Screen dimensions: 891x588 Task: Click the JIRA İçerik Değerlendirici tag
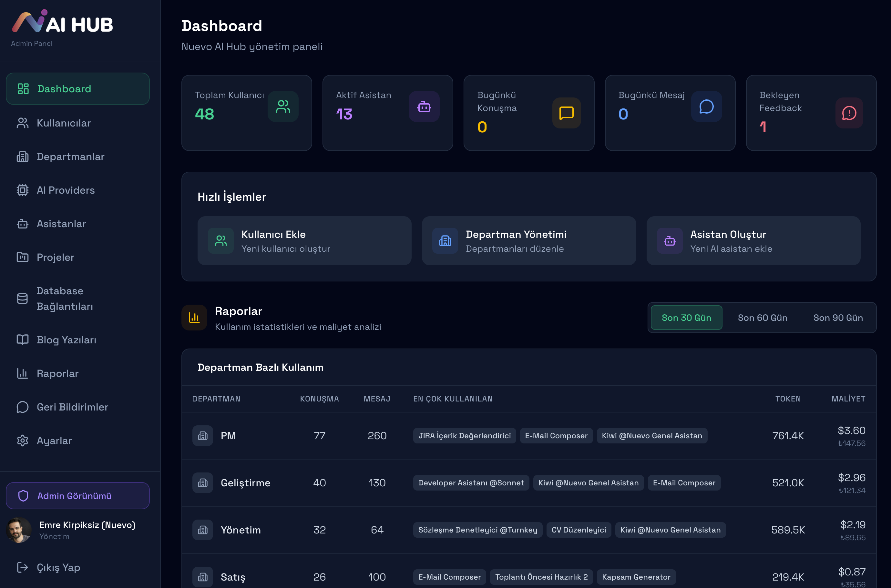(x=464, y=436)
